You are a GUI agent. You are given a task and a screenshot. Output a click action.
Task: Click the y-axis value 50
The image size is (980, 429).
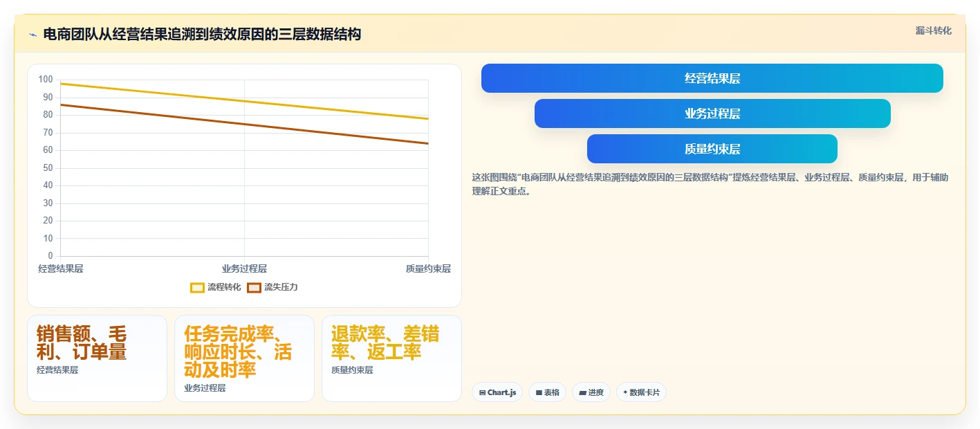click(48, 168)
